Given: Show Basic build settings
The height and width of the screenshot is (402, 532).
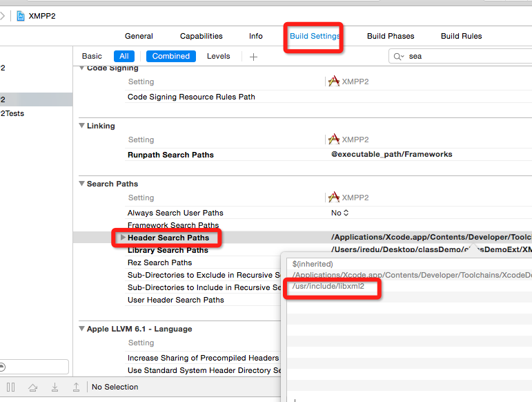Looking at the screenshot, I should (92, 56).
